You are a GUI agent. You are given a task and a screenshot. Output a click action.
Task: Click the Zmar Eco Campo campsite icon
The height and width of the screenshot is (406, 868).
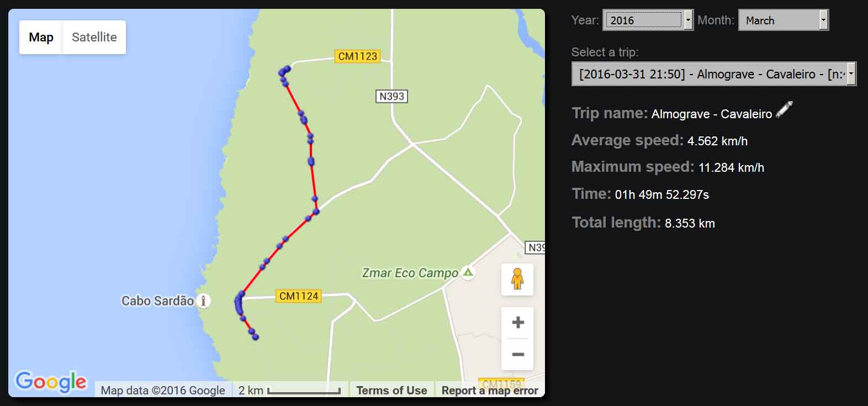(x=468, y=272)
